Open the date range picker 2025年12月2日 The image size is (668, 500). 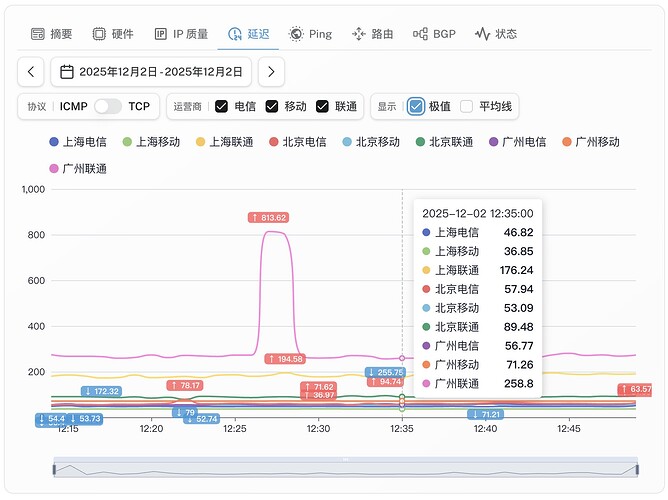pos(151,72)
